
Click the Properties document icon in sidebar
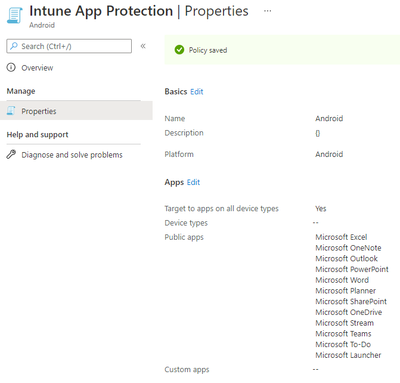point(11,111)
